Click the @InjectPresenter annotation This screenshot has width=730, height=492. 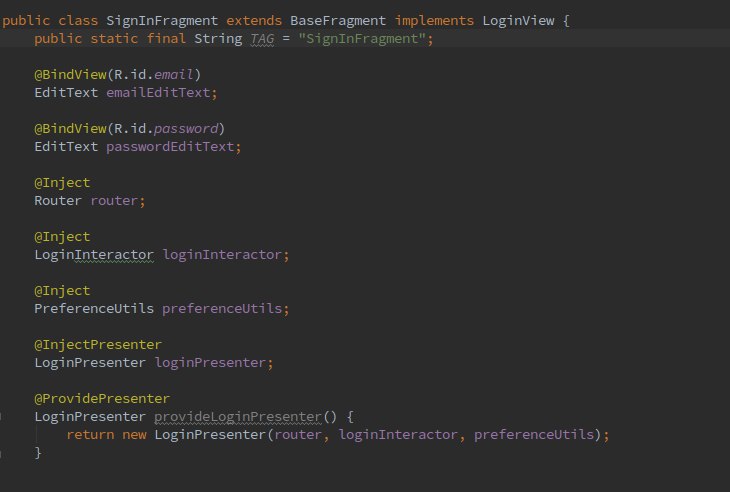98,344
